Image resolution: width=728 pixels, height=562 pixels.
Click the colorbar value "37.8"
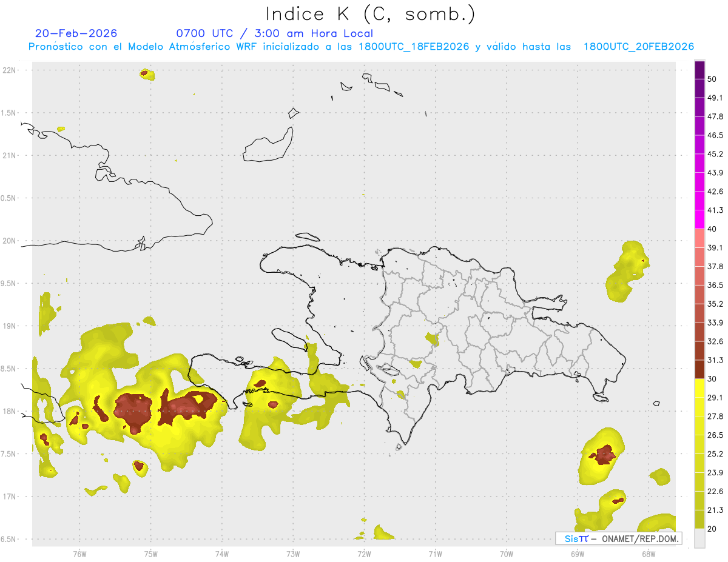tap(715, 266)
